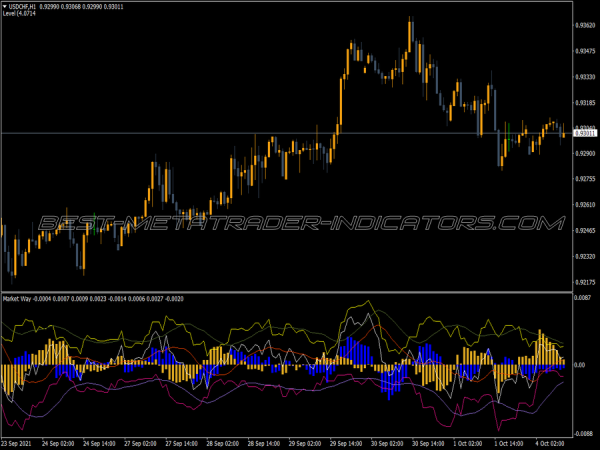Click the 27 Sep 02:00 time label
Image resolution: width=600 pixels, height=450 pixels.
[x=140, y=443]
